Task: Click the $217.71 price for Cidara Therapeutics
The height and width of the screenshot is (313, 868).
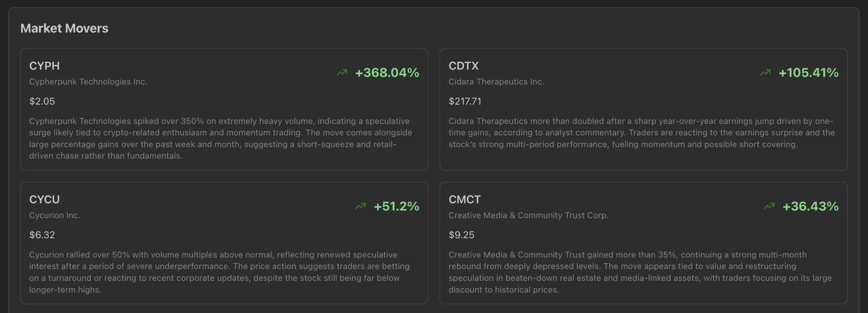Action: tap(465, 101)
